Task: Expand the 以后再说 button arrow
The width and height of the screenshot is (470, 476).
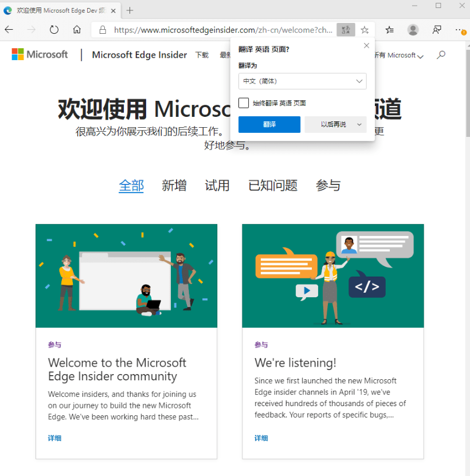Action: point(359,124)
